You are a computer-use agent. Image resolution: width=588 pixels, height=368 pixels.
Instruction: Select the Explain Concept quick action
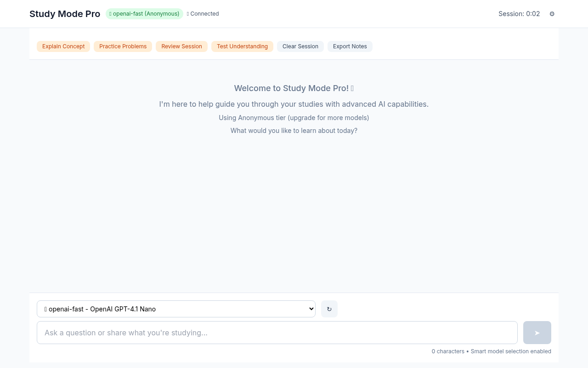tap(63, 46)
